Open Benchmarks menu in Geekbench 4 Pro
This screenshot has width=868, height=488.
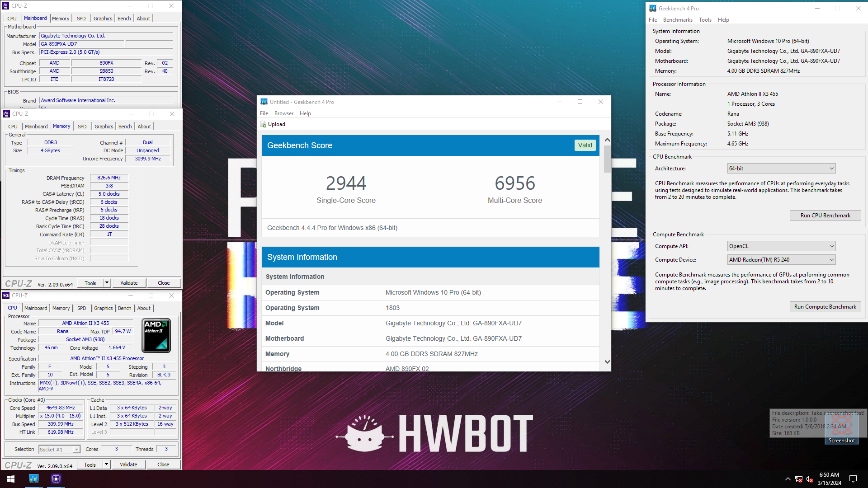tap(678, 20)
